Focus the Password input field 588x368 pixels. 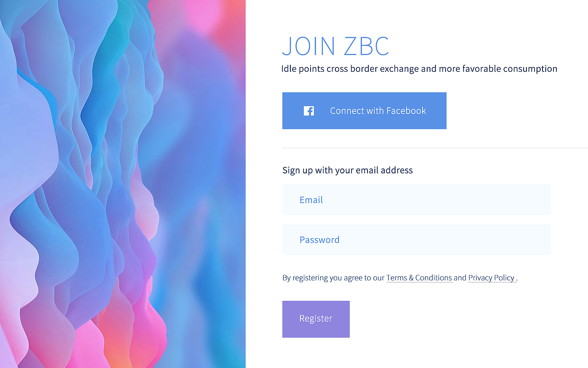pos(417,240)
